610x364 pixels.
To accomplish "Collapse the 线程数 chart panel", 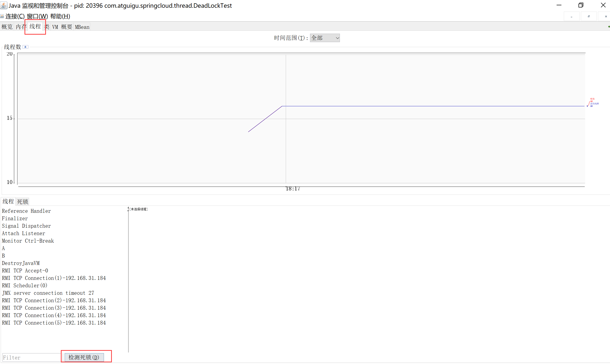I will coord(25,47).
